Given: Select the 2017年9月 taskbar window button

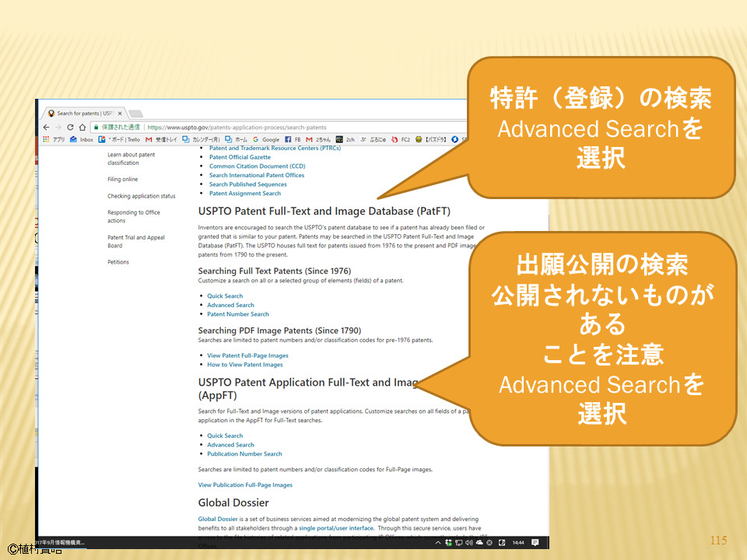Looking at the screenshot, I should tap(61, 542).
